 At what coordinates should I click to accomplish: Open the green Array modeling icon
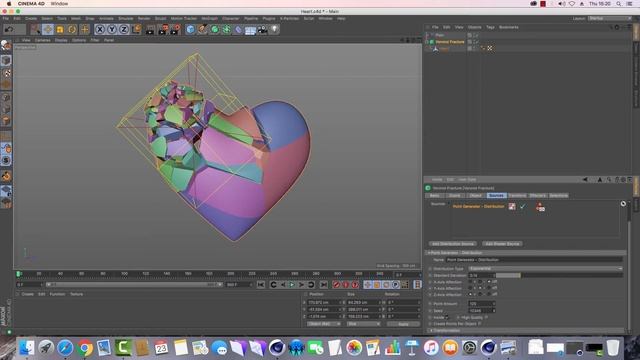[x=227, y=29]
